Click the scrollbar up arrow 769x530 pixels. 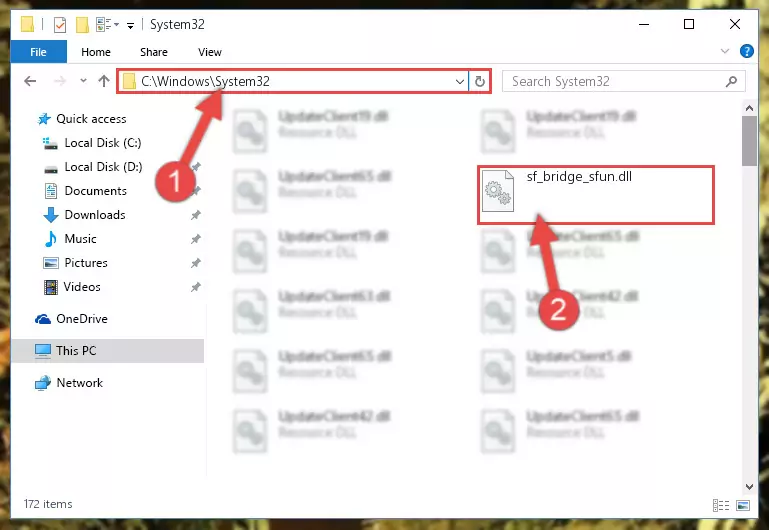pos(749,107)
